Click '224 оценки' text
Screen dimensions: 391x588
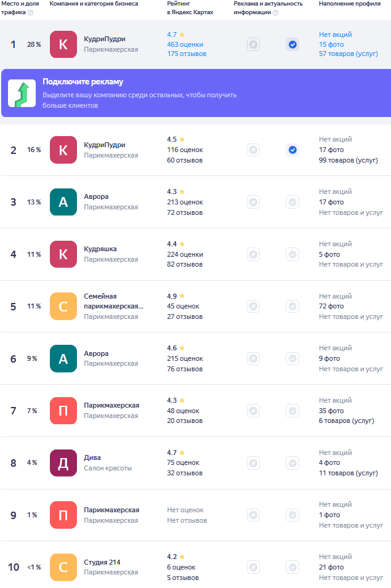coord(185,254)
